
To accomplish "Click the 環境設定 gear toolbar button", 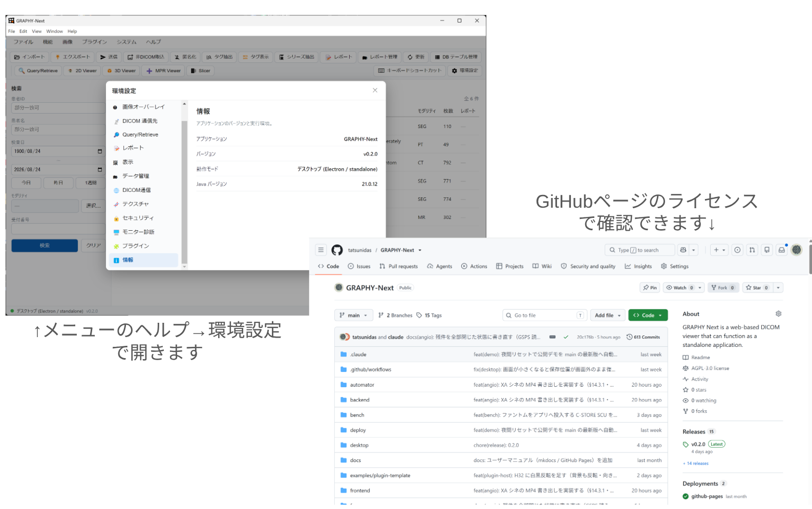I will (464, 71).
